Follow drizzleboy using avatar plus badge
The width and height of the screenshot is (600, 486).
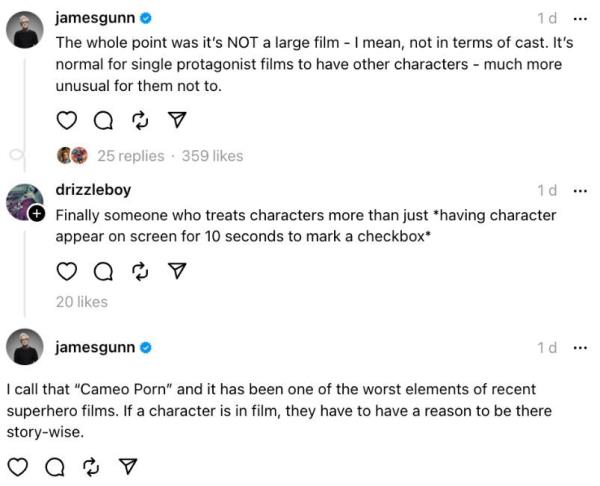click(x=36, y=214)
